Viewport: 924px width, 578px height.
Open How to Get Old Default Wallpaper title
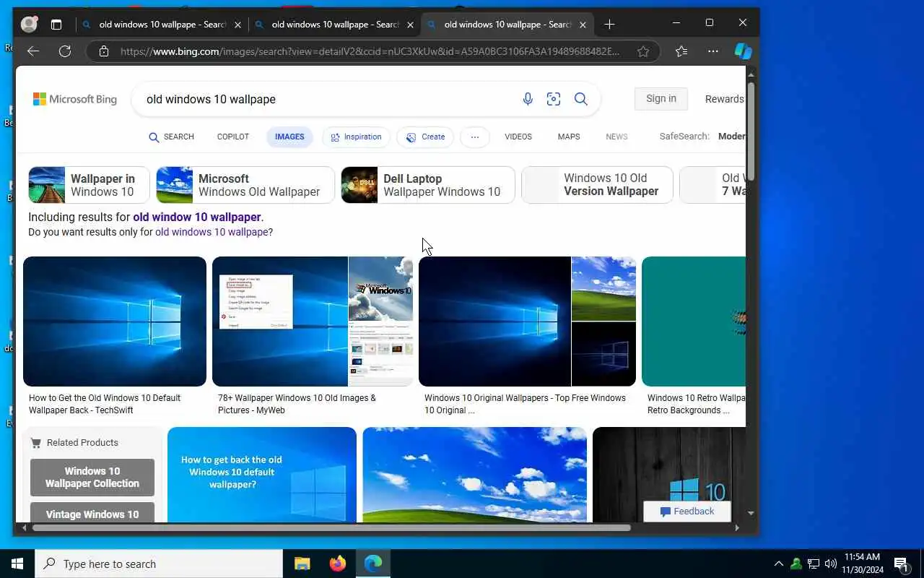click(x=105, y=404)
